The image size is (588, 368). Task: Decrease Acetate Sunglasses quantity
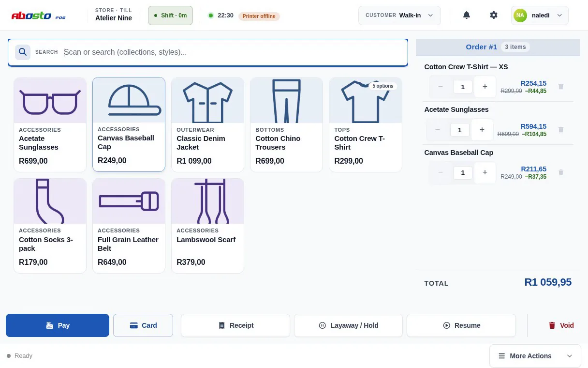click(x=438, y=130)
